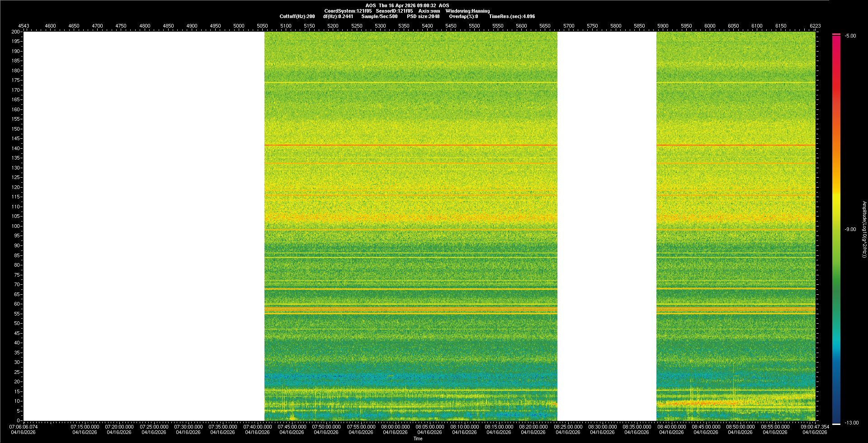Image resolution: width=868 pixels, height=443 pixels.
Task: Click the 07:06:06.074 start time label
Action: coord(24,427)
